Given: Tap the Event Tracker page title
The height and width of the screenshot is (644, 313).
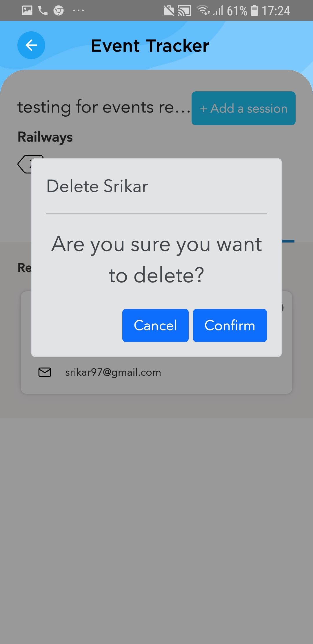Looking at the screenshot, I should (150, 46).
